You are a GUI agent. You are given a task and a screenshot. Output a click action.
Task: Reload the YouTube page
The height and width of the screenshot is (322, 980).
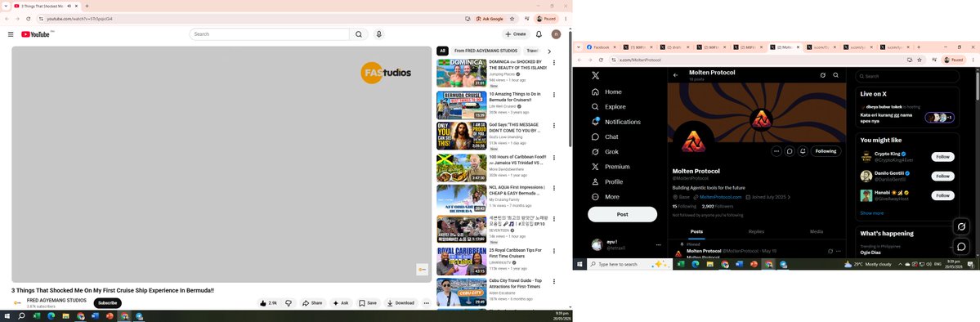[28, 19]
